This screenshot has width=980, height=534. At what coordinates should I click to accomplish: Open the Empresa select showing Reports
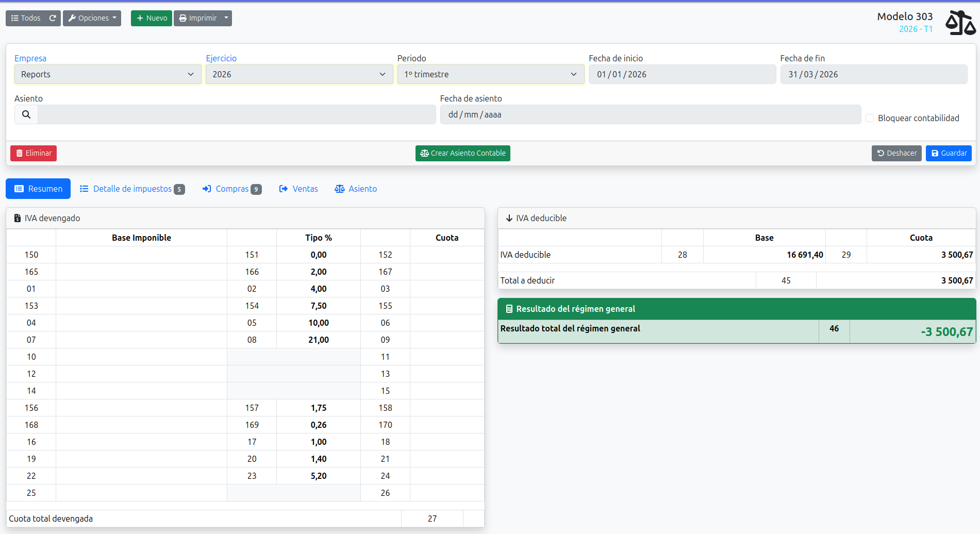click(108, 74)
